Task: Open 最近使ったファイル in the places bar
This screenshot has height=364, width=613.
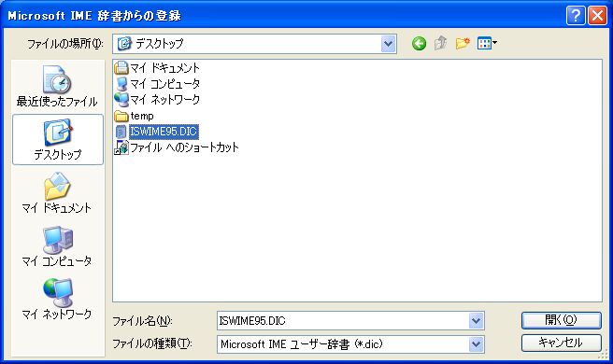Action: point(57,87)
